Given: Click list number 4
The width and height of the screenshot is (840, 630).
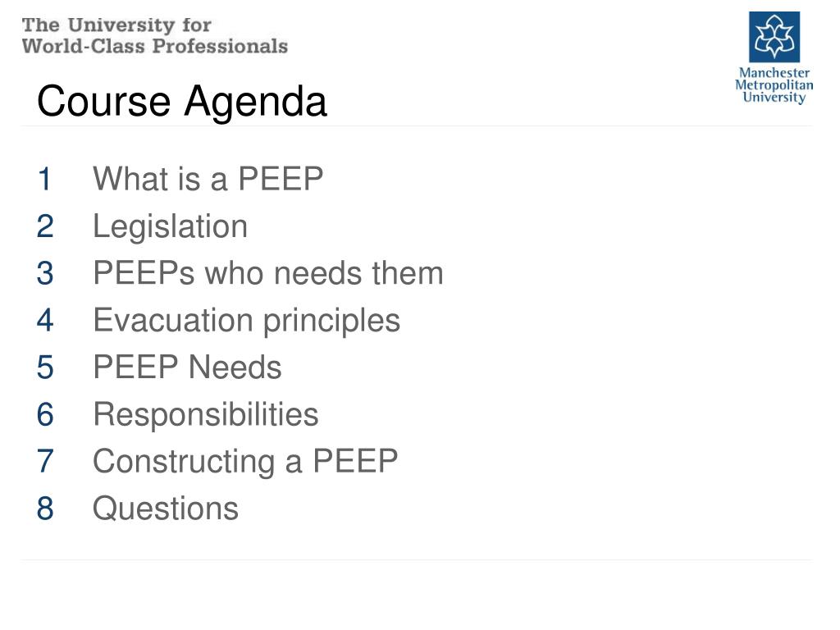Looking at the screenshot, I should coord(45,321).
